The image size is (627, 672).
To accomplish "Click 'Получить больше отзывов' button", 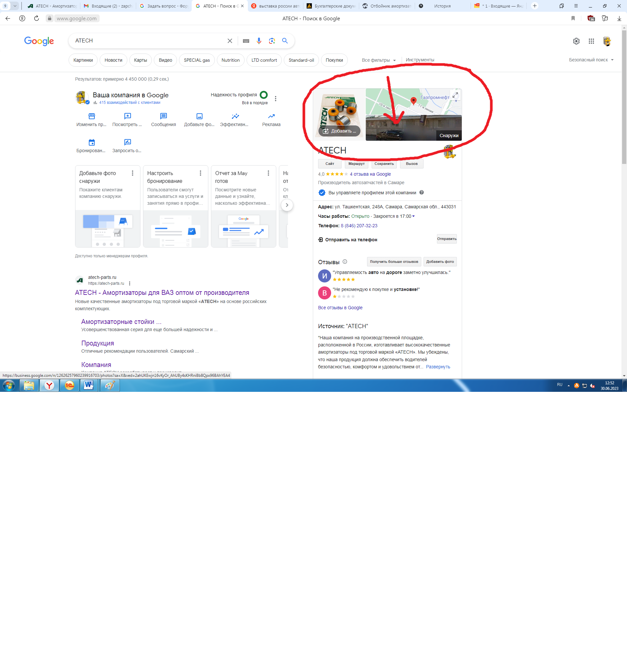I will click(394, 262).
